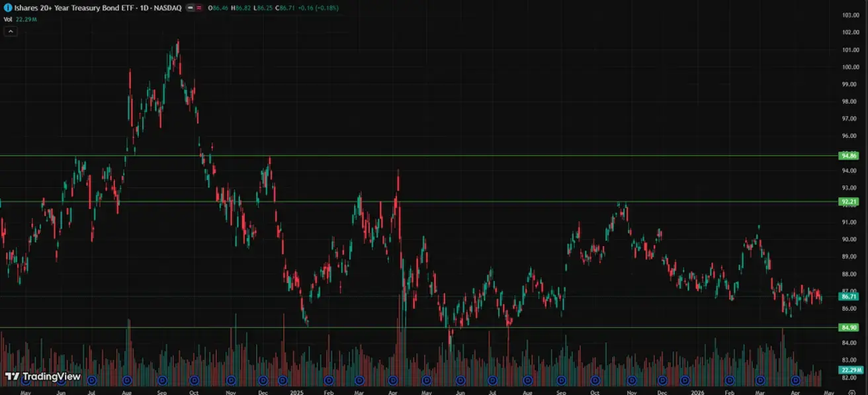This screenshot has height=395, width=868.
Task: Click the 84.90 price level label
Action: (x=848, y=328)
